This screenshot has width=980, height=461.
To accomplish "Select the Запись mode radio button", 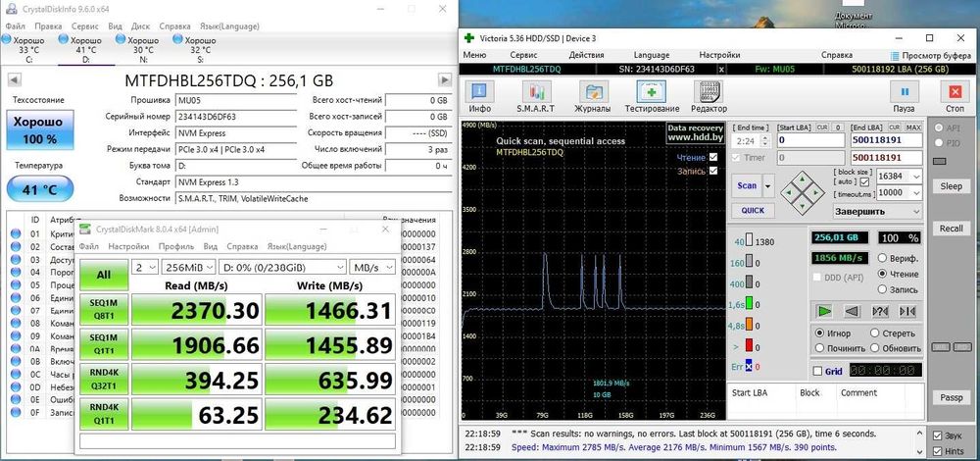I will tap(883, 289).
